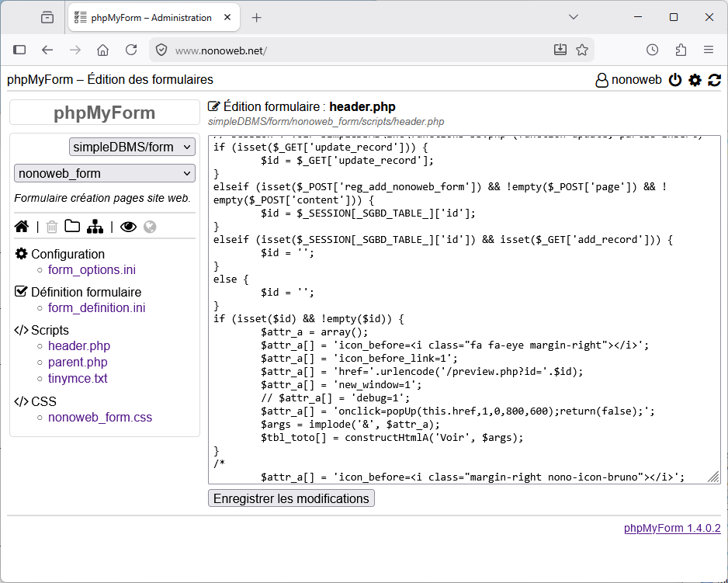The image size is (728, 583).
Task: Click the textarea resize handle corner
Action: coord(713,477)
